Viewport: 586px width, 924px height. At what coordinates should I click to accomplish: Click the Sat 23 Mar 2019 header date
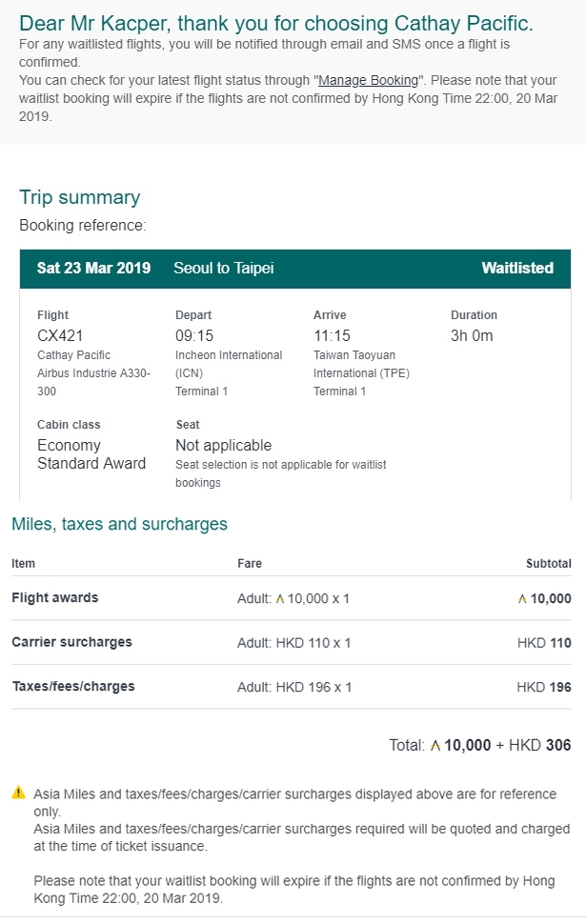(93, 268)
